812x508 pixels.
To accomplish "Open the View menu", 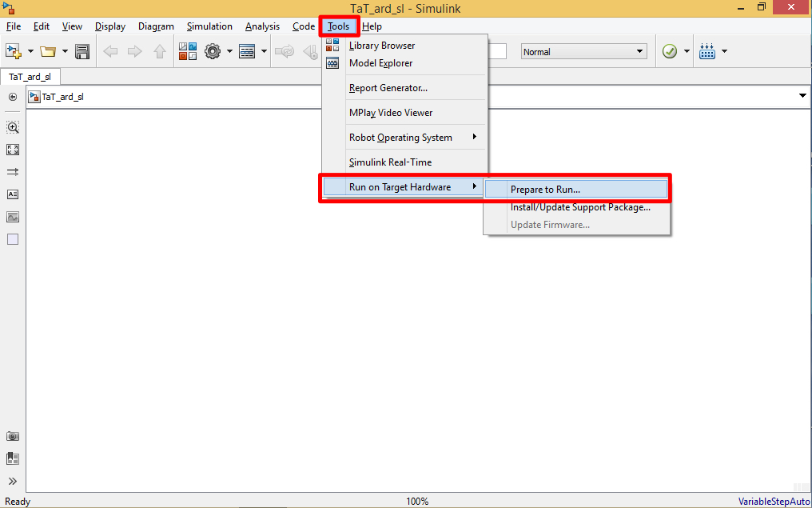I will (x=72, y=26).
